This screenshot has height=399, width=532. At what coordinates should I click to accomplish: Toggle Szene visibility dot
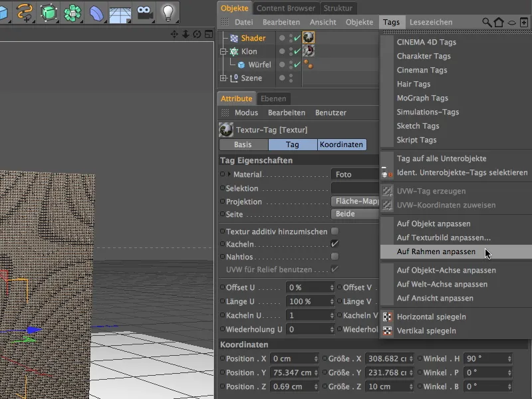282,78
